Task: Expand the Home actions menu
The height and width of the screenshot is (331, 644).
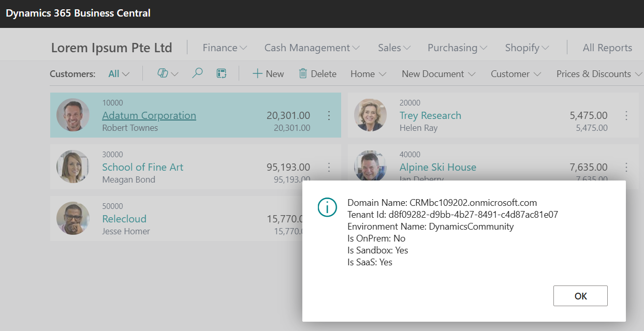Action: [368, 74]
